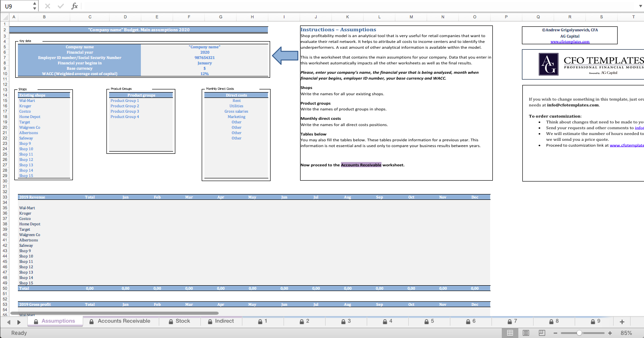The image size is (644, 338).
Task: Click Product Group 1 cell
Action: tap(141, 101)
